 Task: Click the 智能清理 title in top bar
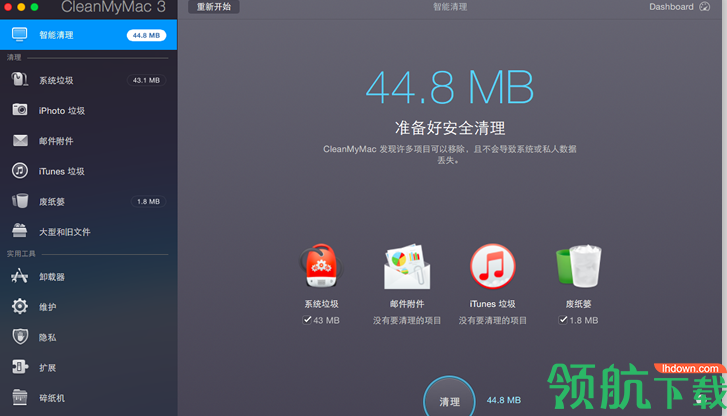450,7
